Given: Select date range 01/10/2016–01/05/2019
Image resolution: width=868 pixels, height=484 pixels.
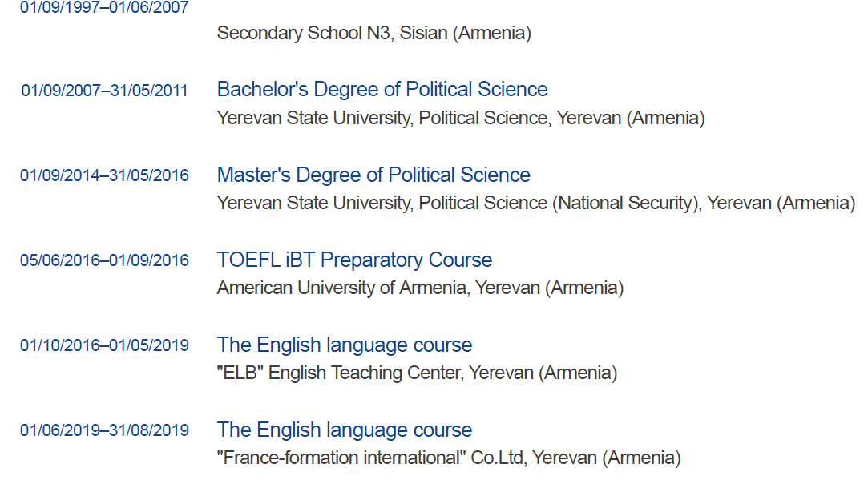Looking at the screenshot, I should 105,345.
